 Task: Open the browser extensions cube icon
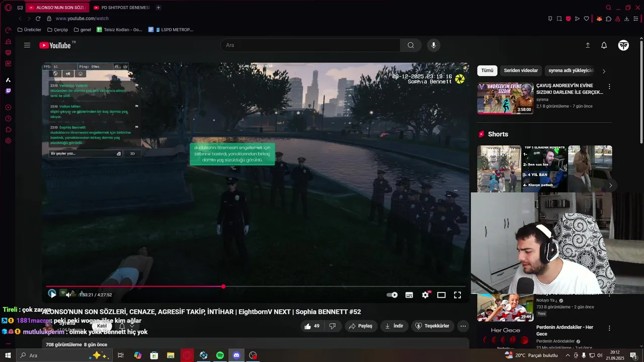(609, 19)
